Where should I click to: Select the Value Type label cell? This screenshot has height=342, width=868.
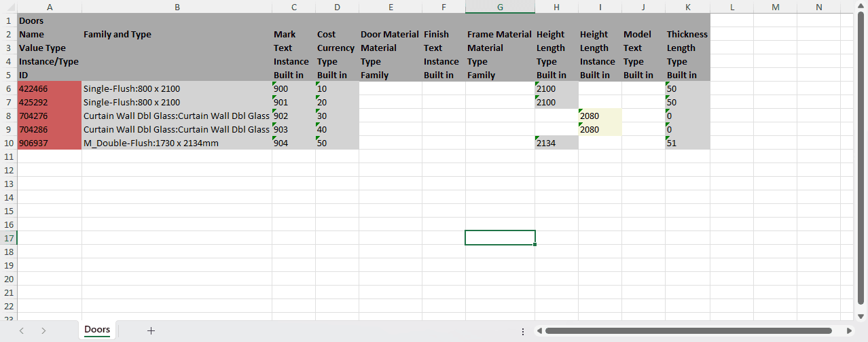point(50,48)
